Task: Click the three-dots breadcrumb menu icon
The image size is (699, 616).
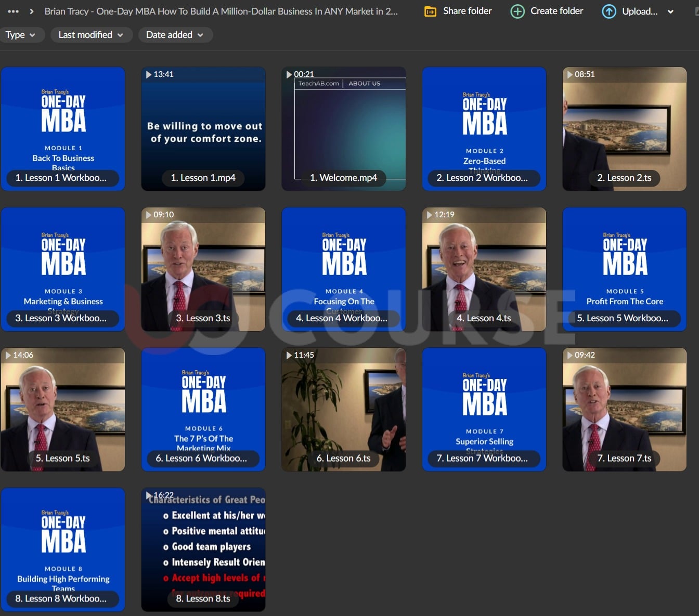Action: (13, 11)
